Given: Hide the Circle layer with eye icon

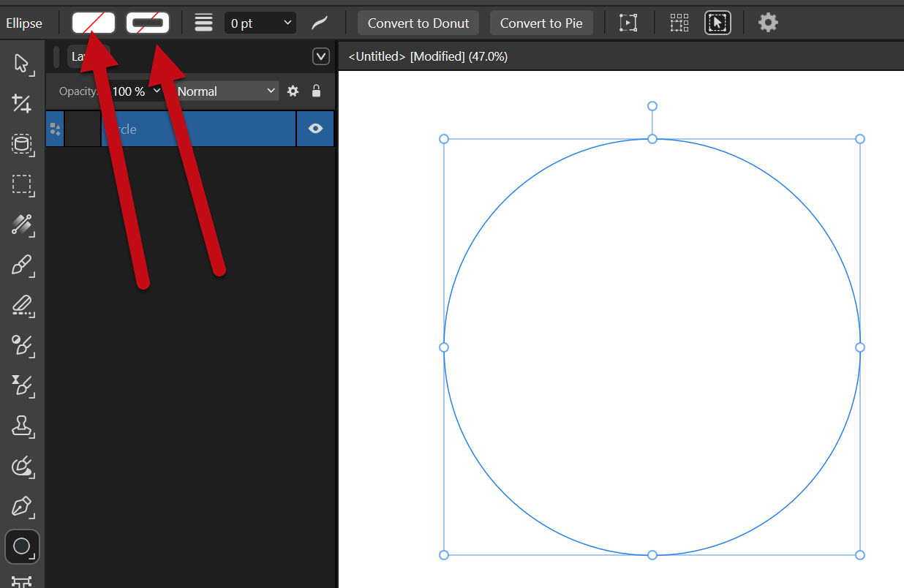Looking at the screenshot, I should point(315,129).
